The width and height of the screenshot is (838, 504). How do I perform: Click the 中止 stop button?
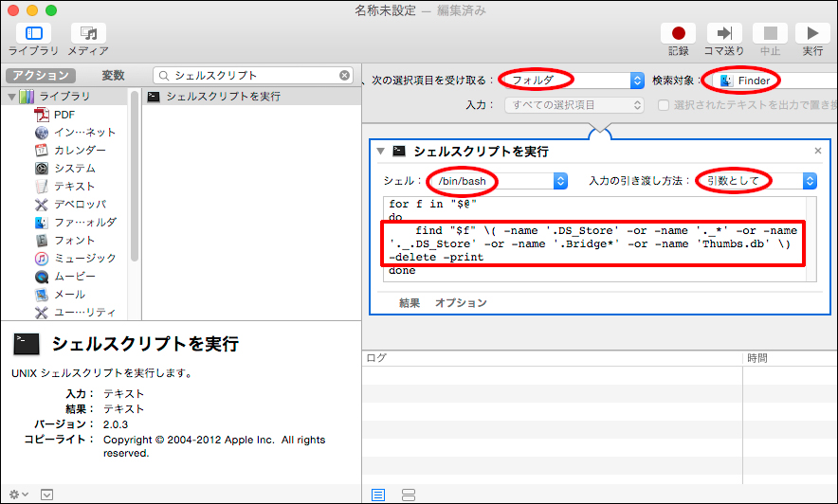click(770, 33)
